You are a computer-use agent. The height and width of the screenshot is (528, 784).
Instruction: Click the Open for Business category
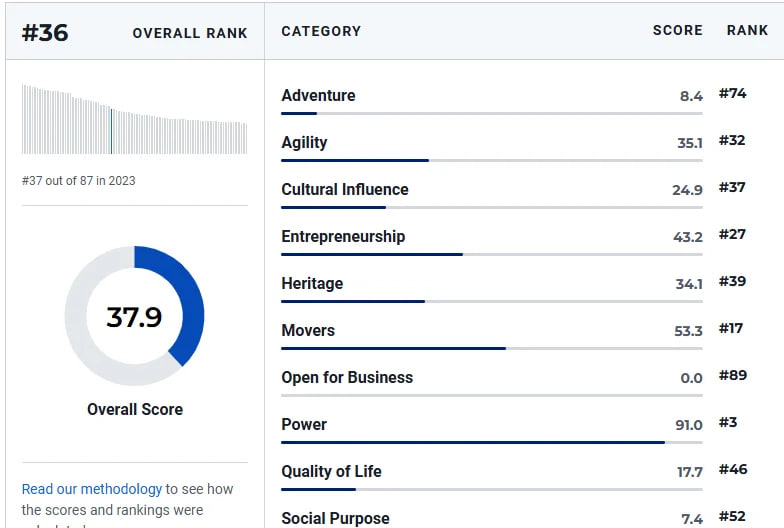tap(347, 378)
